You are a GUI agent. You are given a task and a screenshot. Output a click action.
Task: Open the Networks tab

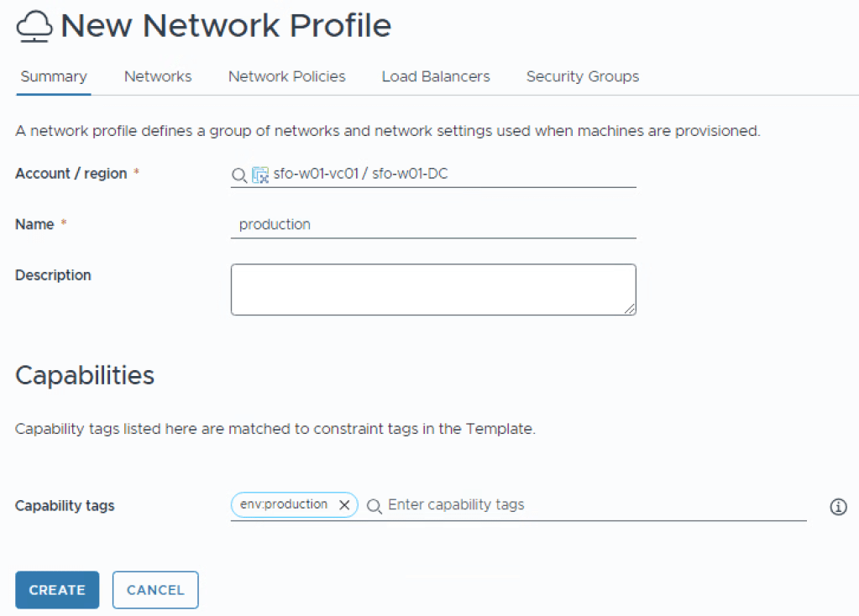coord(158,76)
